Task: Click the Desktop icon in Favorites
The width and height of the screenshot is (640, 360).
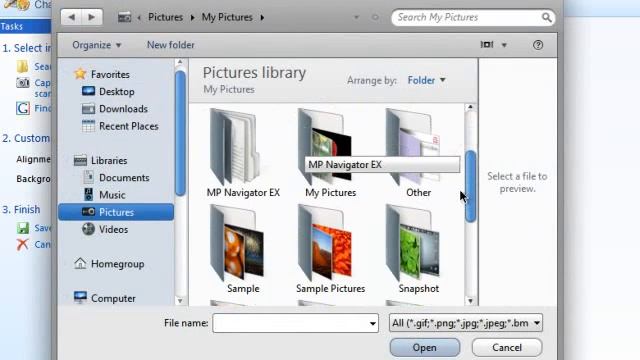Action: [x=88, y=91]
